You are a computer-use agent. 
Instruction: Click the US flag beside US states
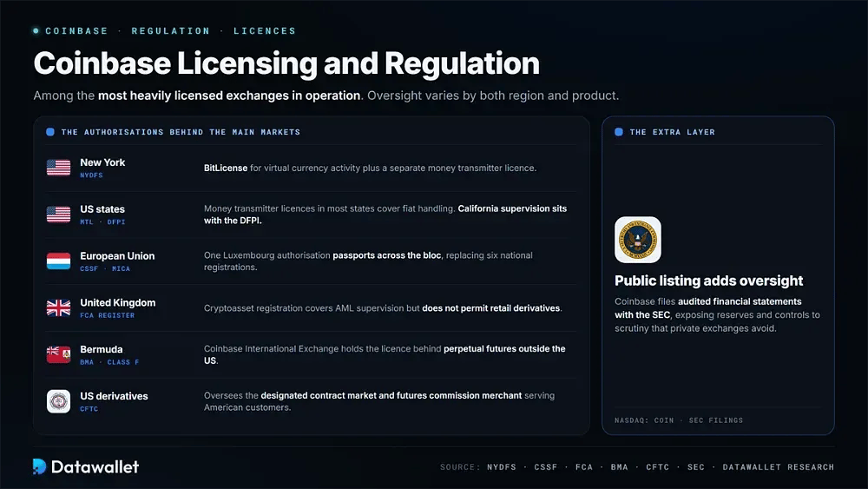pyautogui.click(x=59, y=215)
